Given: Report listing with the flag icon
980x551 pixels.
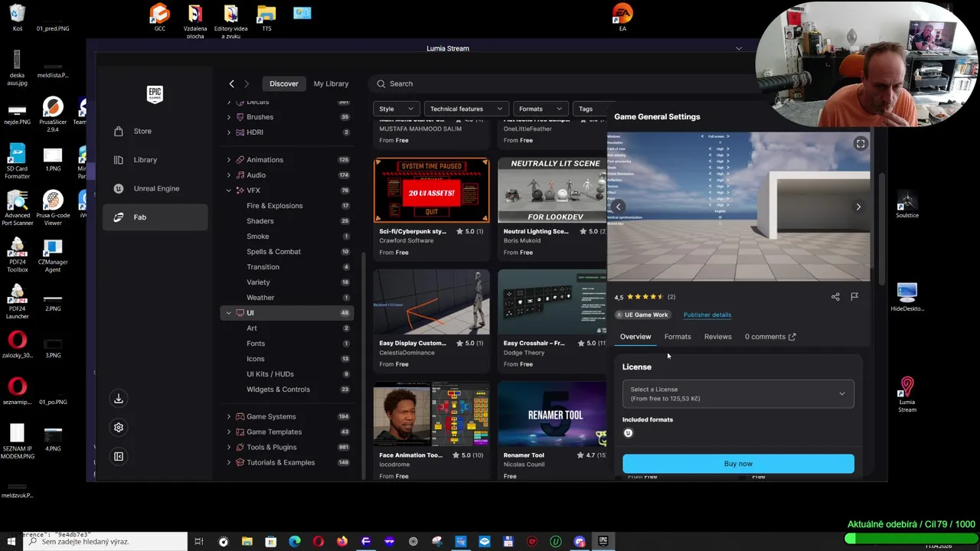Looking at the screenshot, I should 854,297.
